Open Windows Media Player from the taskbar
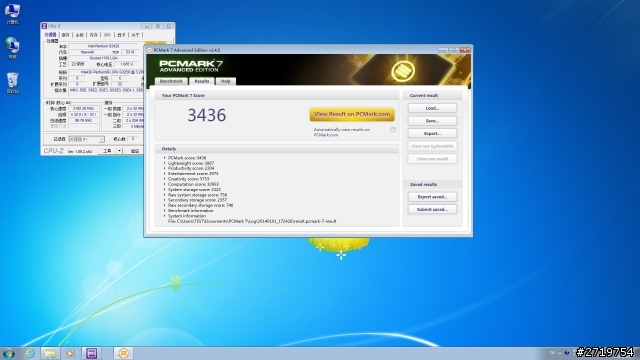 click(x=70, y=353)
